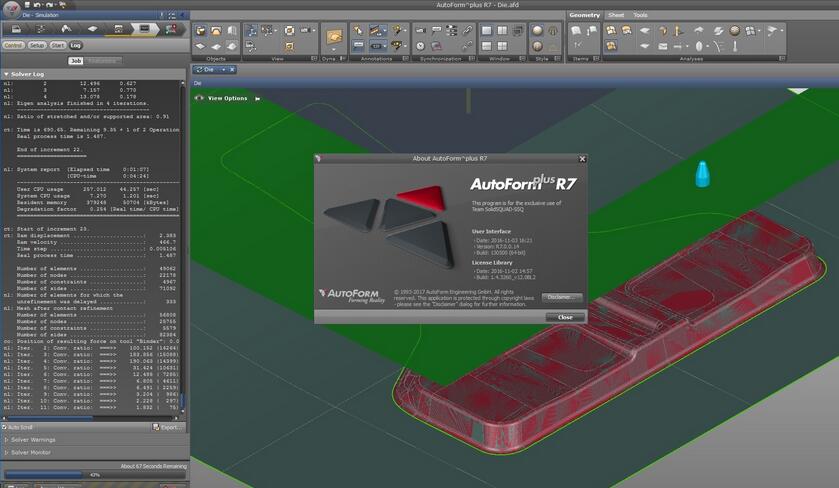Open the Die view tab dropdown arrow
The height and width of the screenshot is (488, 839).
click(x=223, y=70)
